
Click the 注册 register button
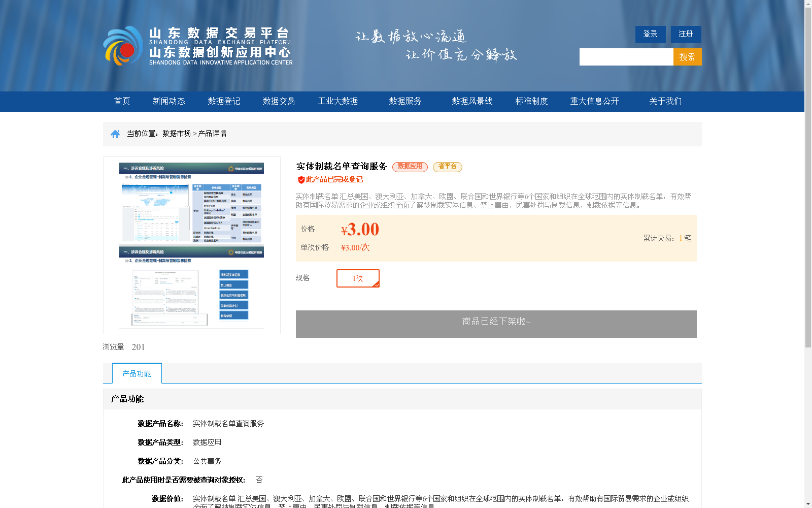[x=686, y=34]
